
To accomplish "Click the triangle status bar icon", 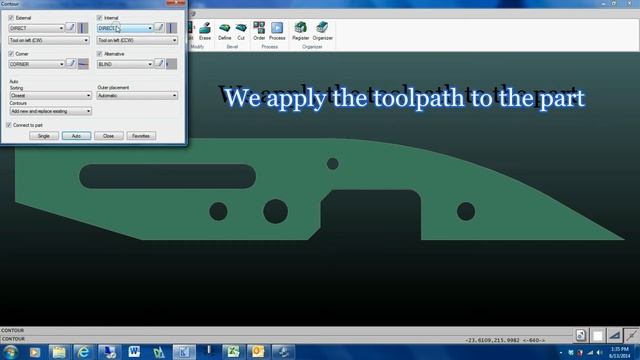I will [614, 336].
